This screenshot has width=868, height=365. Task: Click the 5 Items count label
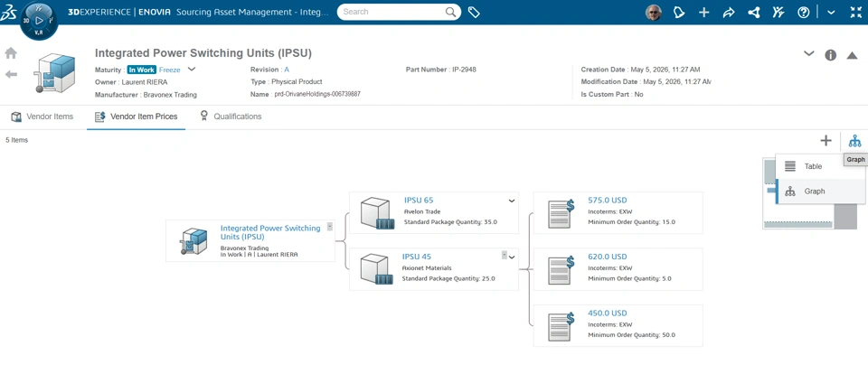(x=16, y=140)
